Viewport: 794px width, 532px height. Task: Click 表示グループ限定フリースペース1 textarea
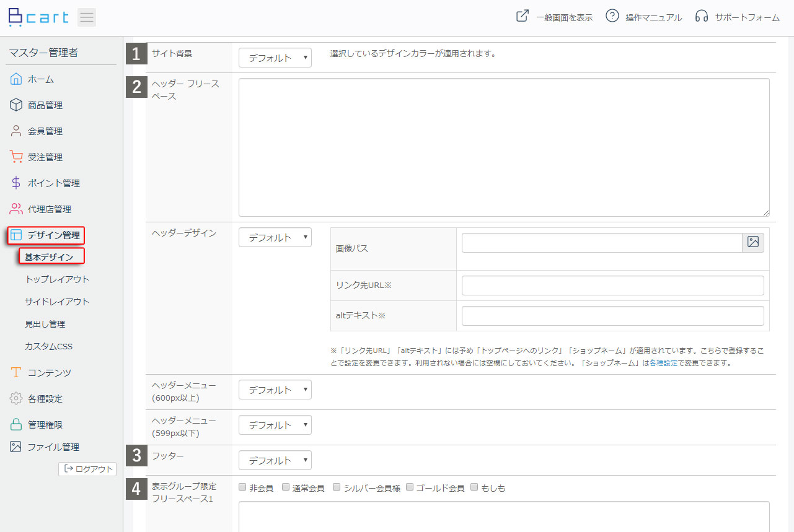504,517
